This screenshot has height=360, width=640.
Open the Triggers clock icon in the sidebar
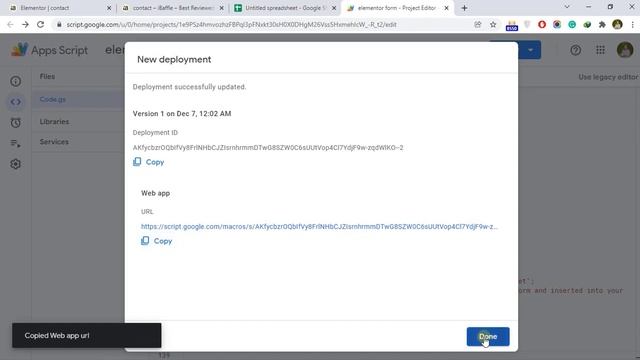click(16, 122)
